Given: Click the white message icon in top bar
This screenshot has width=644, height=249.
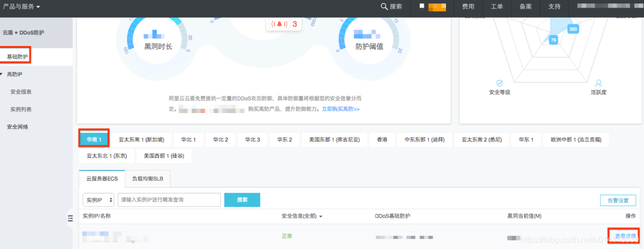Looking at the screenshot, I should pyautogui.click(x=422, y=7).
